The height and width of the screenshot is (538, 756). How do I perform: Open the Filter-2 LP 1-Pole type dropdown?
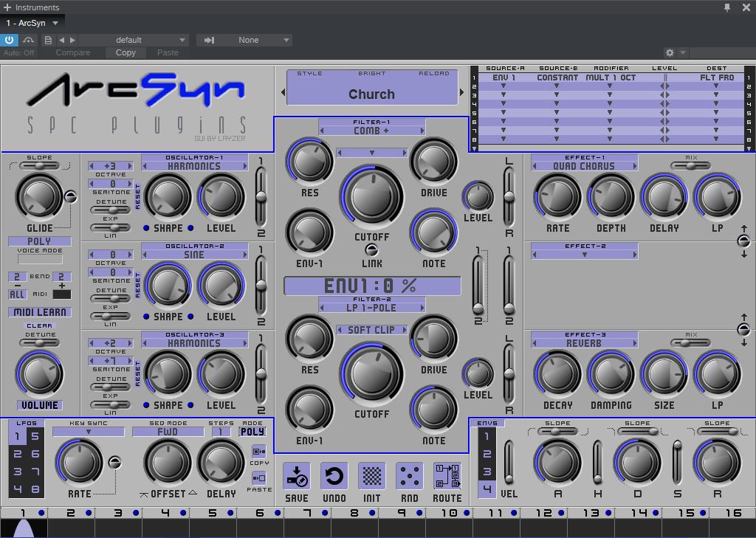tap(371, 308)
